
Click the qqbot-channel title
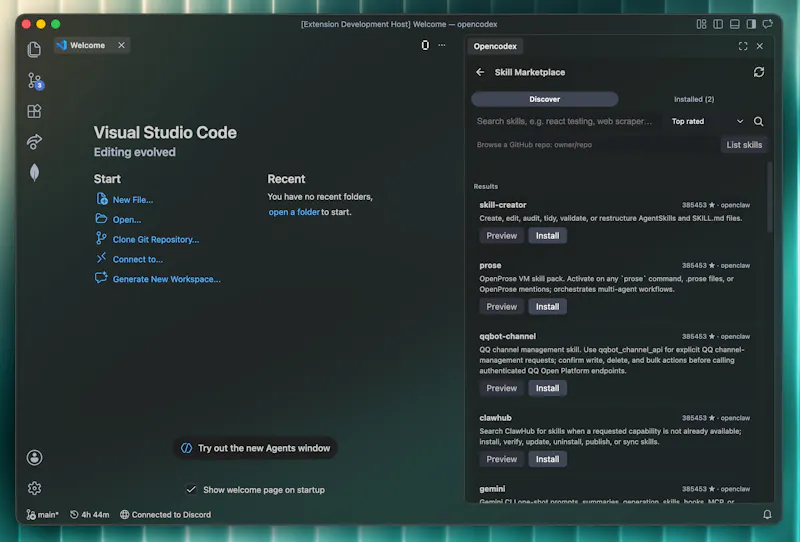507,336
